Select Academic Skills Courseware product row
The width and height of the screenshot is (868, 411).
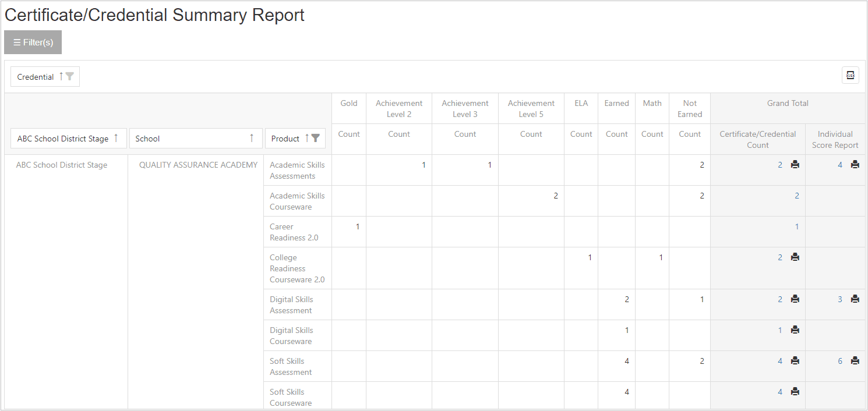297,201
